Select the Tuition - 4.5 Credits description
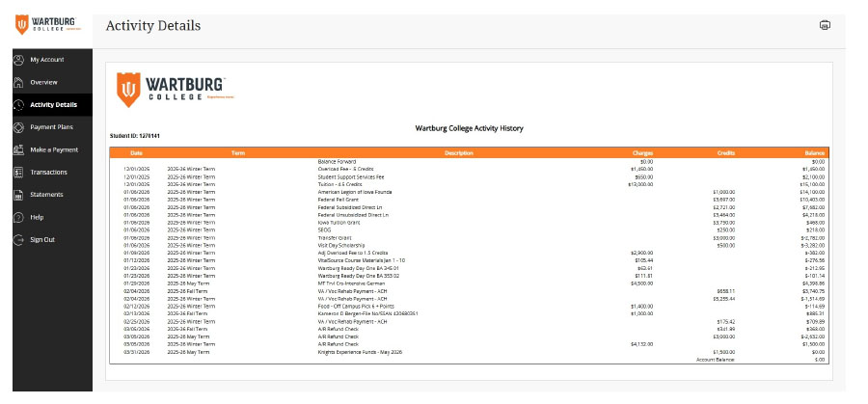The height and width of the screenshot is (404, 868). [339, 184]
